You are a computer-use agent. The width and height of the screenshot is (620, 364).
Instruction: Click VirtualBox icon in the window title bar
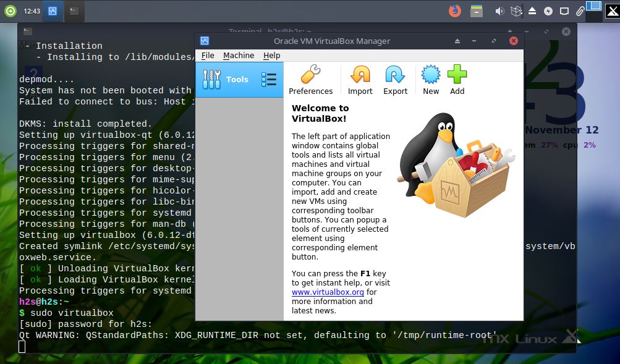[205, 41]
